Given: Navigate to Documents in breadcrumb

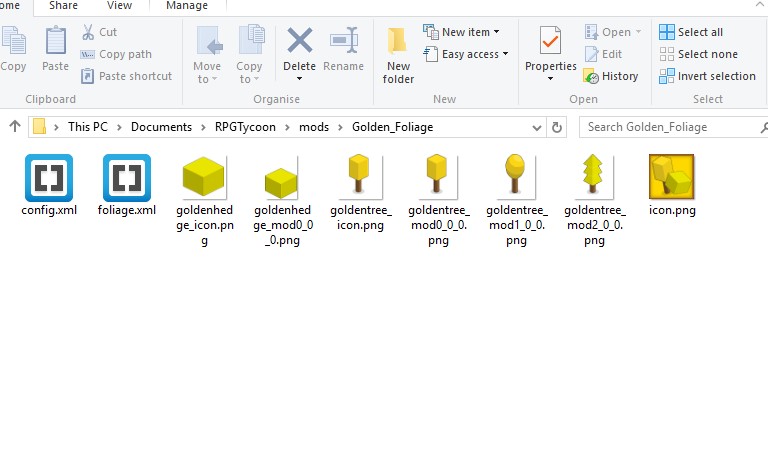Looking at the screenshot, I should [x=161, y=127].
